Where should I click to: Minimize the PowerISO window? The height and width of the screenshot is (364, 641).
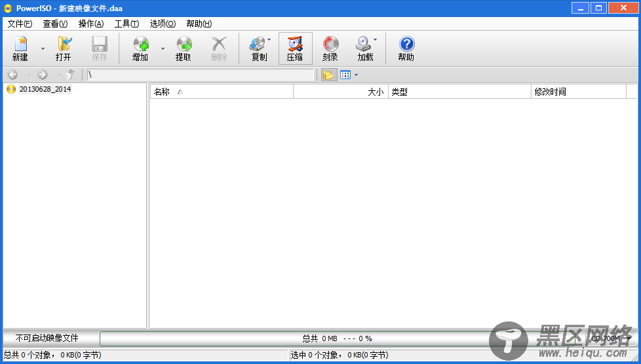pos(580,8)
